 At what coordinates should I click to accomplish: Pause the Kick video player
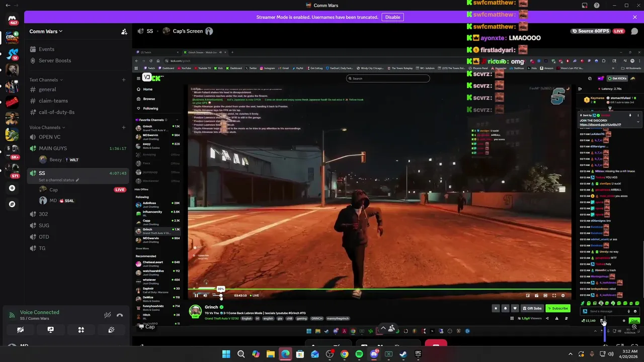(x=196, y=296)
